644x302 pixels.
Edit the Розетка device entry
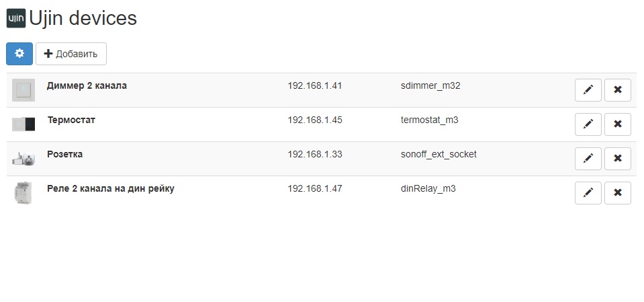pyautogui.click(x=588, y=159)
